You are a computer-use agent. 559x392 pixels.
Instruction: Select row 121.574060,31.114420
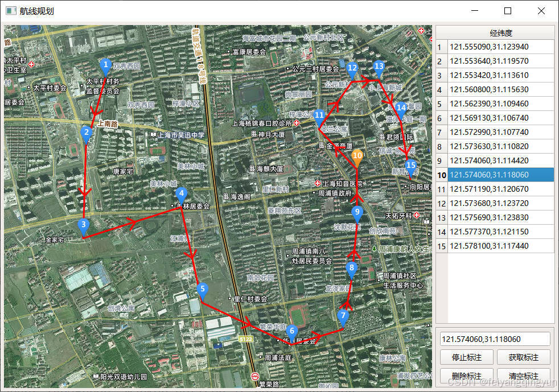(x=501, y=160)
